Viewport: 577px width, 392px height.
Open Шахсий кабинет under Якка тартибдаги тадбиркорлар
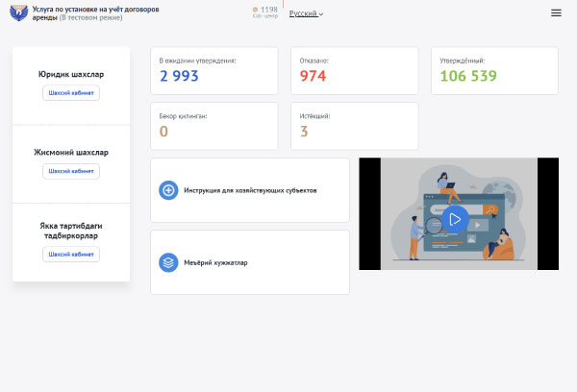71,254
